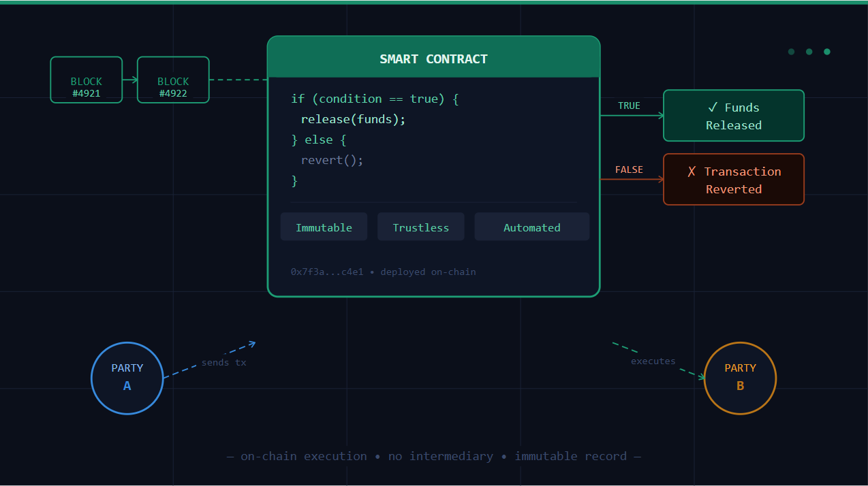Click the Party A circle
The width and height of the screenshot is (868, 486).
[127, 378]
